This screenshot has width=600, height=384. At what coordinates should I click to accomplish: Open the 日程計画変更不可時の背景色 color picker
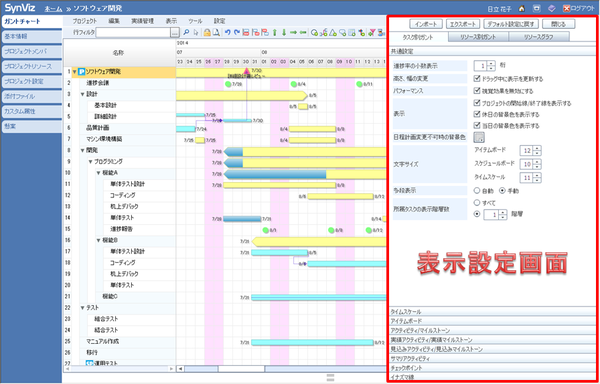479,137
